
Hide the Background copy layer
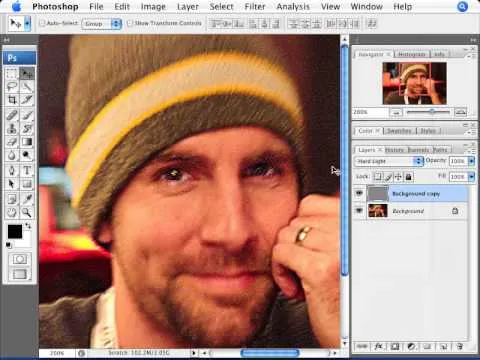click(359, 193)
